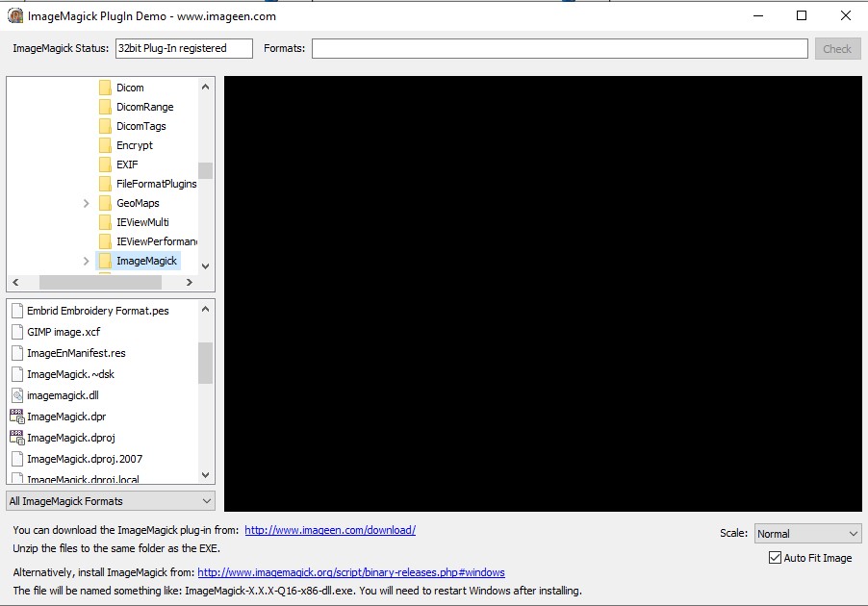Select the Encrypt folder label
Screen dimensions: 868x606
135,145
